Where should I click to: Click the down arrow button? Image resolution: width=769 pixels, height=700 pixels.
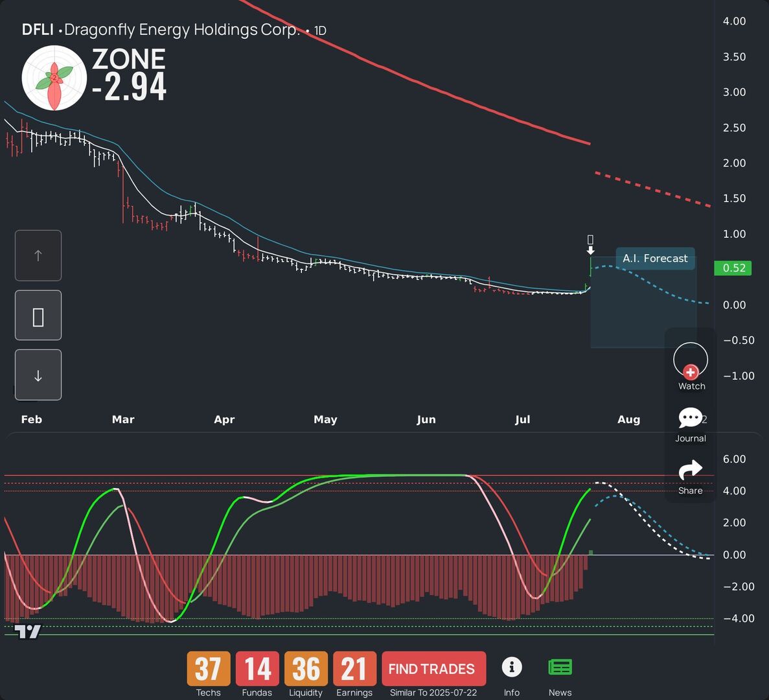(38, 375)
